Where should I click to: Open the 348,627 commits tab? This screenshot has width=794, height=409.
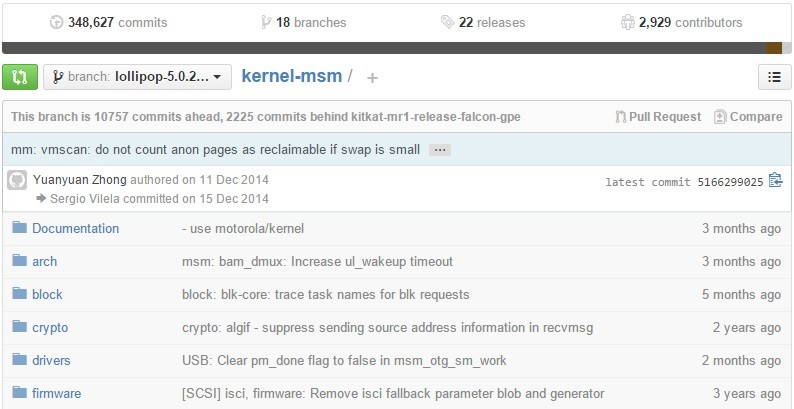pyautogui.click(x=109, y=22)
